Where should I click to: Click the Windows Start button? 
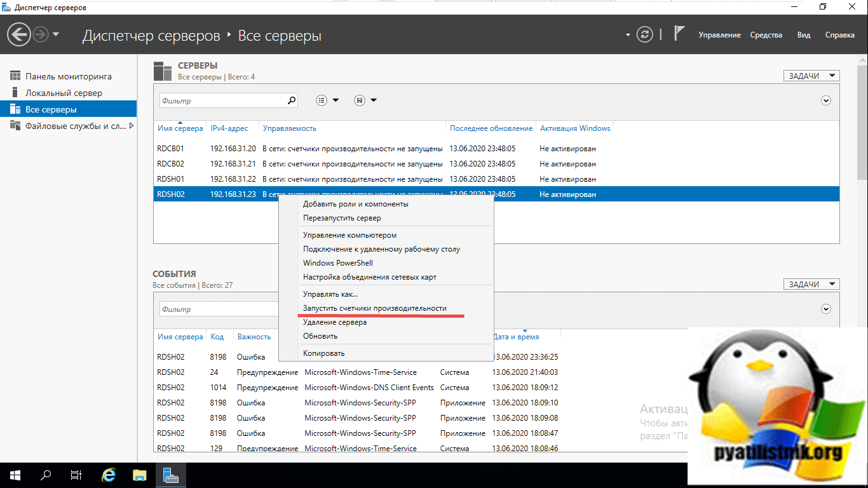[x=15, y=475]
